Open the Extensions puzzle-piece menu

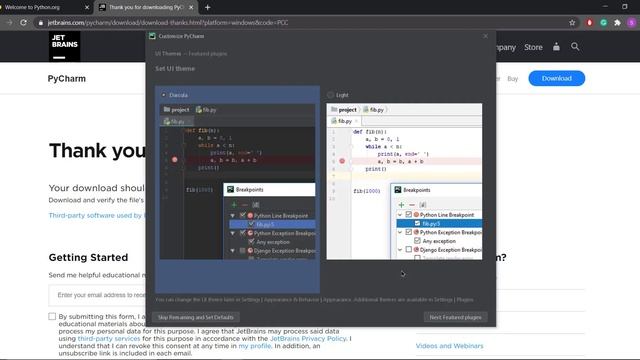618,23
